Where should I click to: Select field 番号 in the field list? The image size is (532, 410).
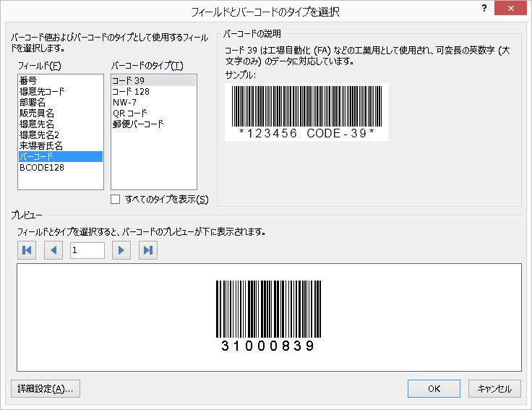tap(61, 80)
